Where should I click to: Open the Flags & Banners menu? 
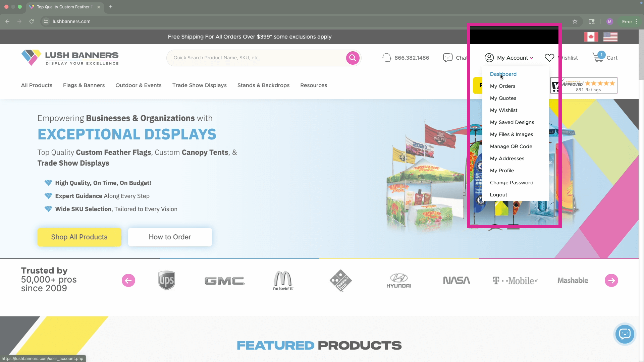[84, 85]
